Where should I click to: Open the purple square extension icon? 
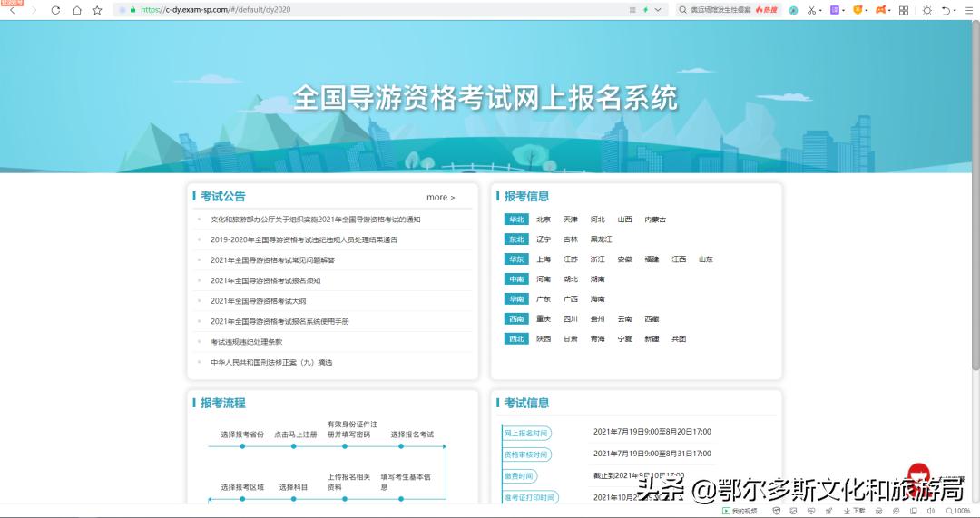pyautogui.click(x=835, y=10)
